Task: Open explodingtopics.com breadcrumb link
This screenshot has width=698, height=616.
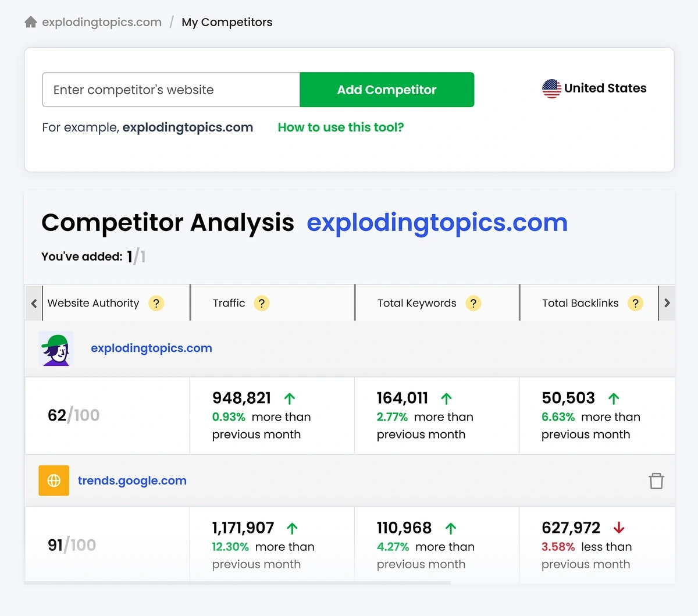Action: coord(102,22)
